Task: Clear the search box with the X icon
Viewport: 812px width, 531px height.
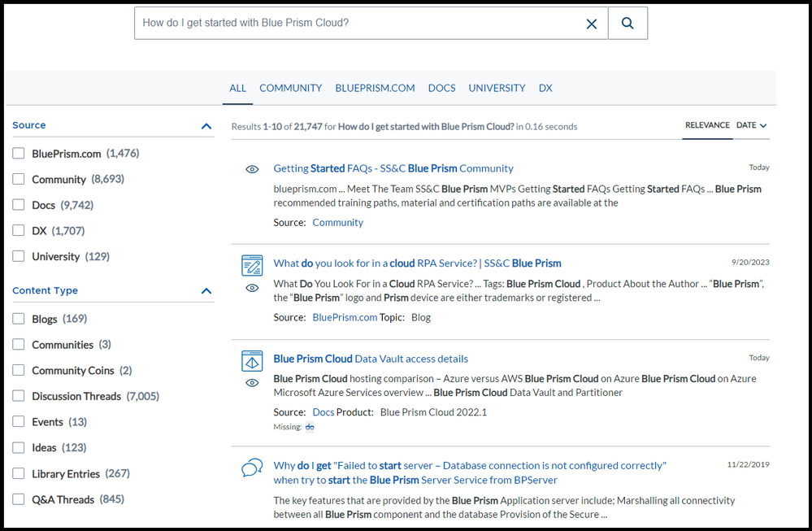Action: point(592,24)
